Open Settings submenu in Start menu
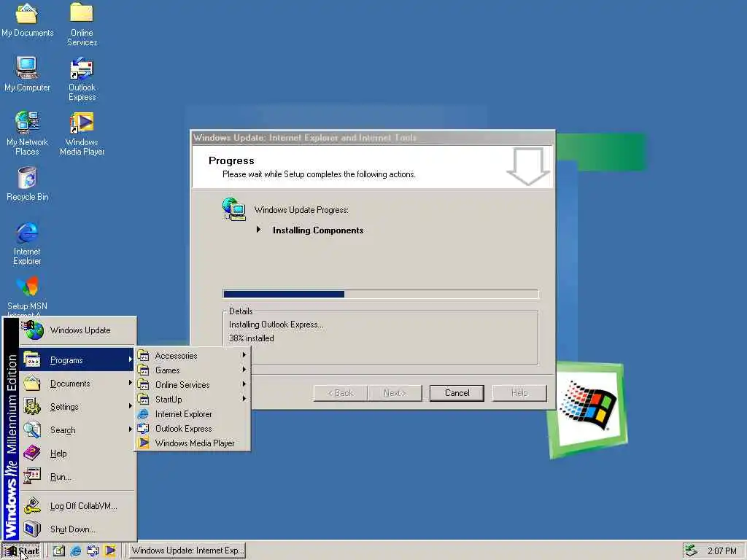The height and width of the screenshot is (560, 747). (77, 407)
